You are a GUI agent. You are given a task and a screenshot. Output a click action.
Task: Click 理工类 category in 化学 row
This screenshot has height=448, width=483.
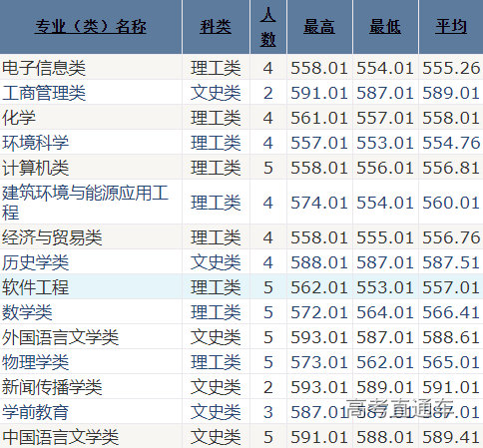216,118
